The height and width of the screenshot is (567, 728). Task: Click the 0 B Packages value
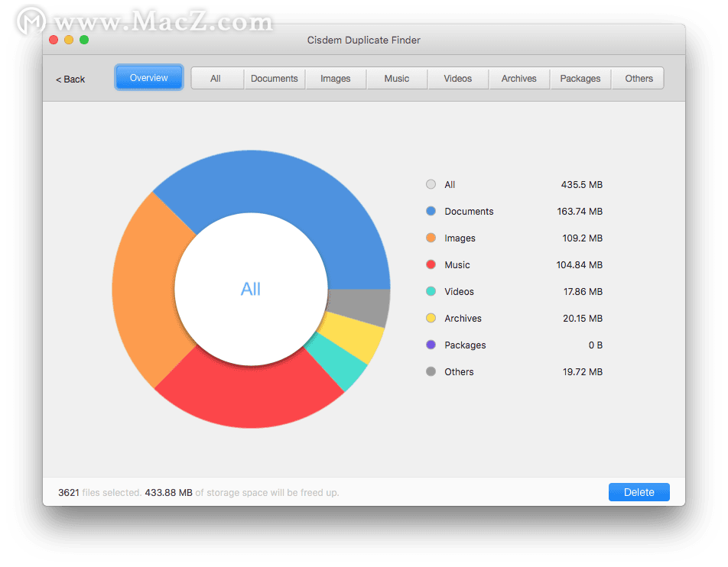[x=596, y=345]
